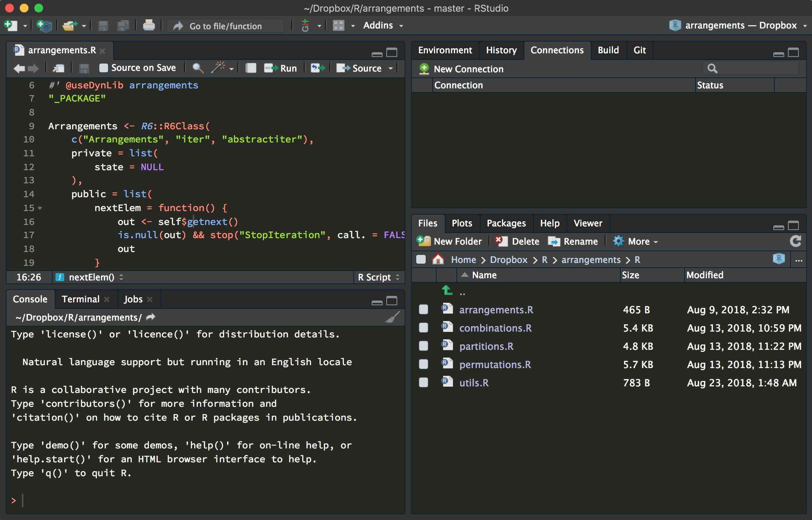812x520 pixels.
Task: Enable Source on Save
Action: [104, 68]
